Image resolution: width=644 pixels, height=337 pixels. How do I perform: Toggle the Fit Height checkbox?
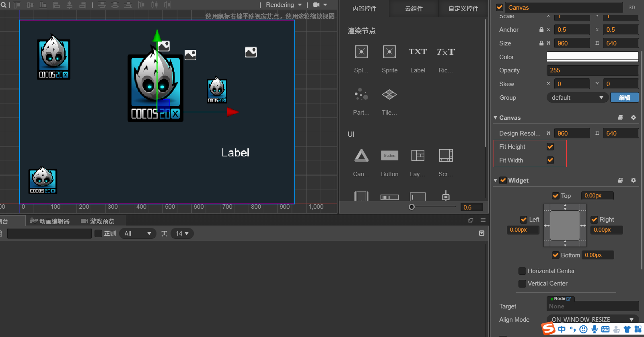(550, 147)
